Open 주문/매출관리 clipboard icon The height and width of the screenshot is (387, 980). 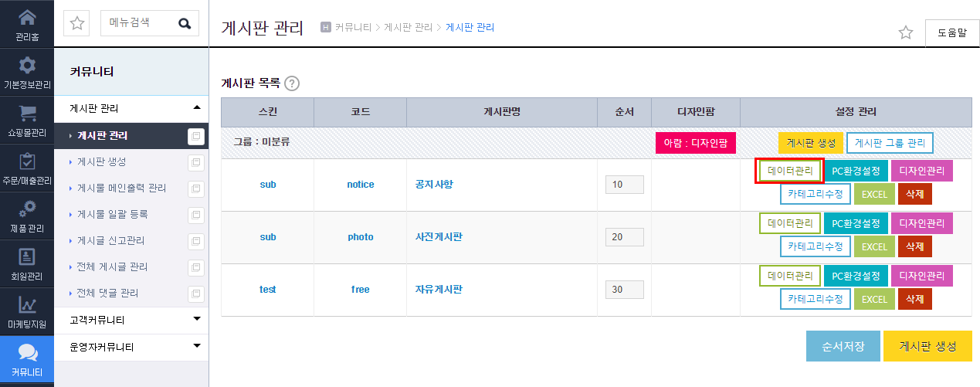(x=27, y=161)
